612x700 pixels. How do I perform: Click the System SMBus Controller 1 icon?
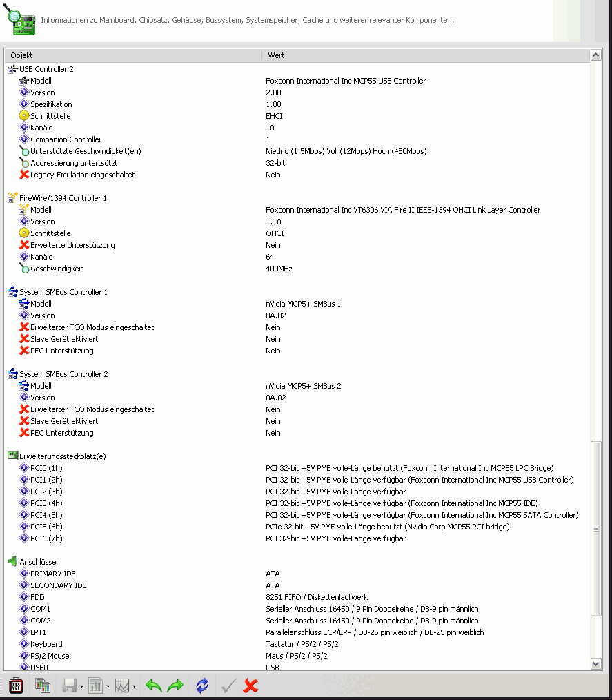[x=12, y=291]
